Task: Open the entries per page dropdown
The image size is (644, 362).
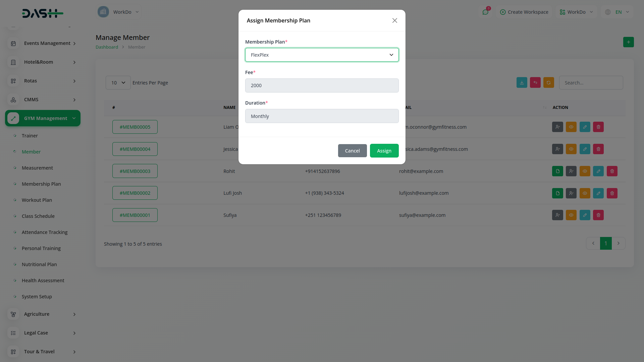Action: (118, 83)
